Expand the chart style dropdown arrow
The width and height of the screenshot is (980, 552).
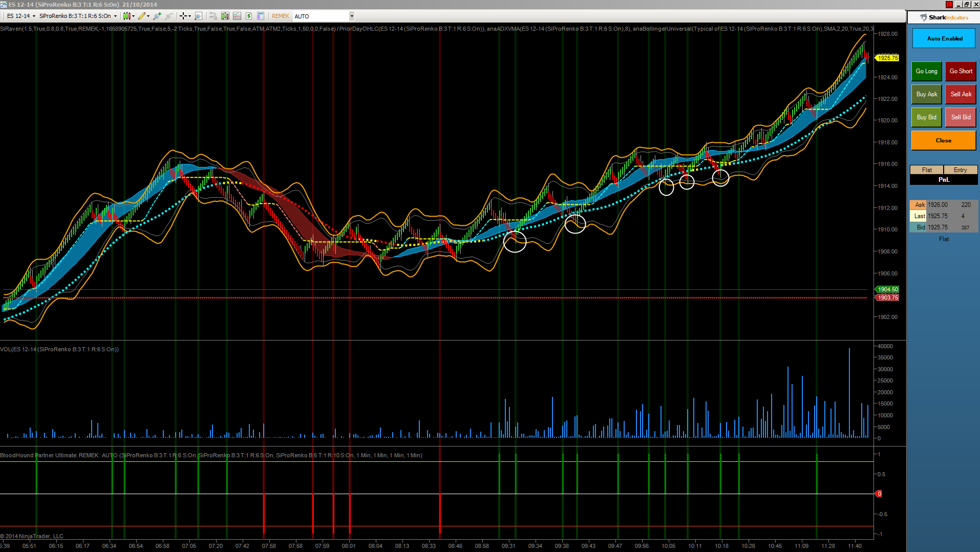point(134,16)
